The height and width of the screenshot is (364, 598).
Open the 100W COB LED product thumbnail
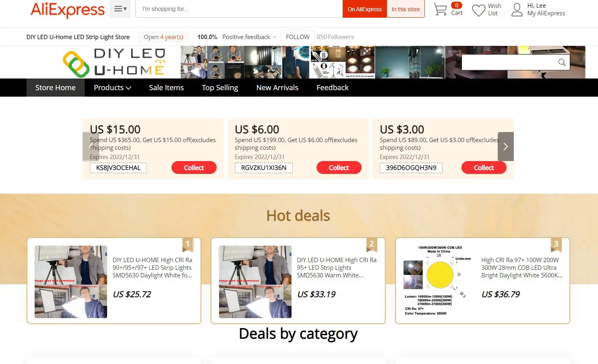point(437,281)
